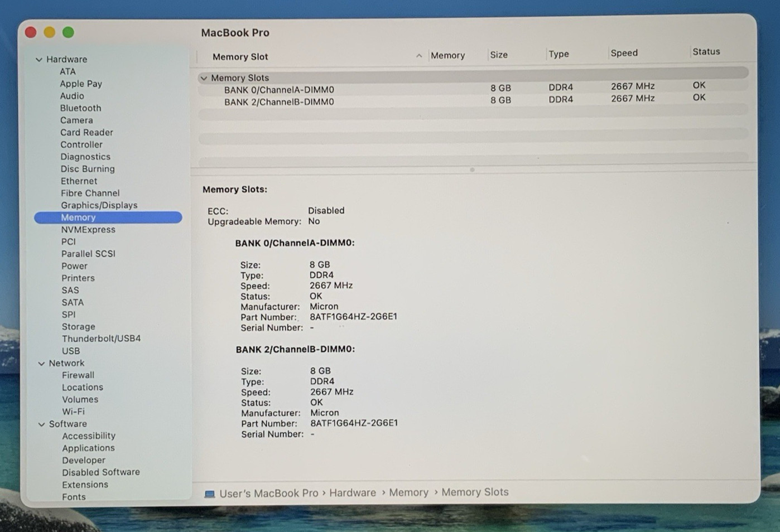The height and width of the screenshot is (532, 780).
Task: Click Memory in the path bar
Action: coord(408,492)
